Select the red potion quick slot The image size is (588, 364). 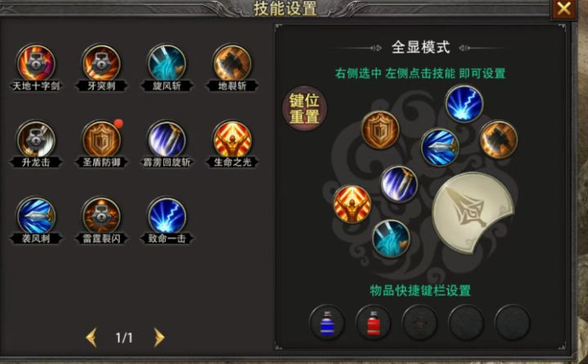pos(373,322)
